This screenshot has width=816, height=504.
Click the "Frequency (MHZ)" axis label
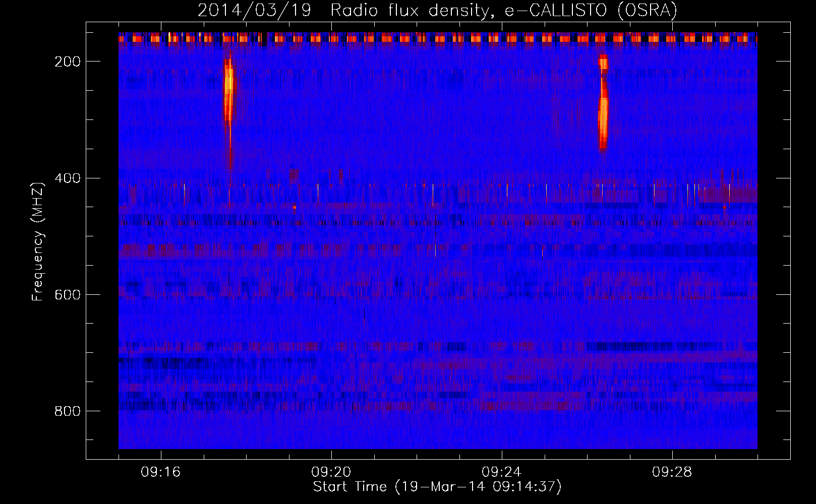coord(37,241)
